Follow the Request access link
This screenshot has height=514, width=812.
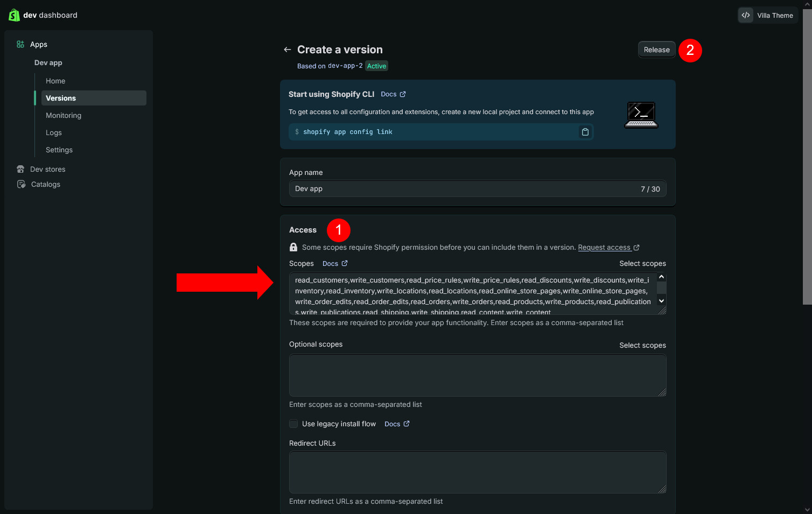pyautogui.click(x=604, y=247)
